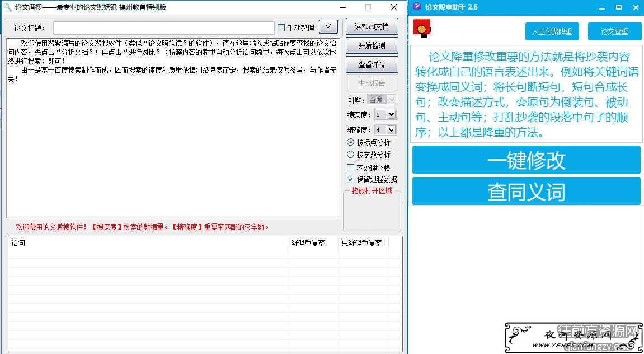Image resolution: width=644 pixels, height=354 pixels.
Task: Open 查看详情 button
Action: 372,64
